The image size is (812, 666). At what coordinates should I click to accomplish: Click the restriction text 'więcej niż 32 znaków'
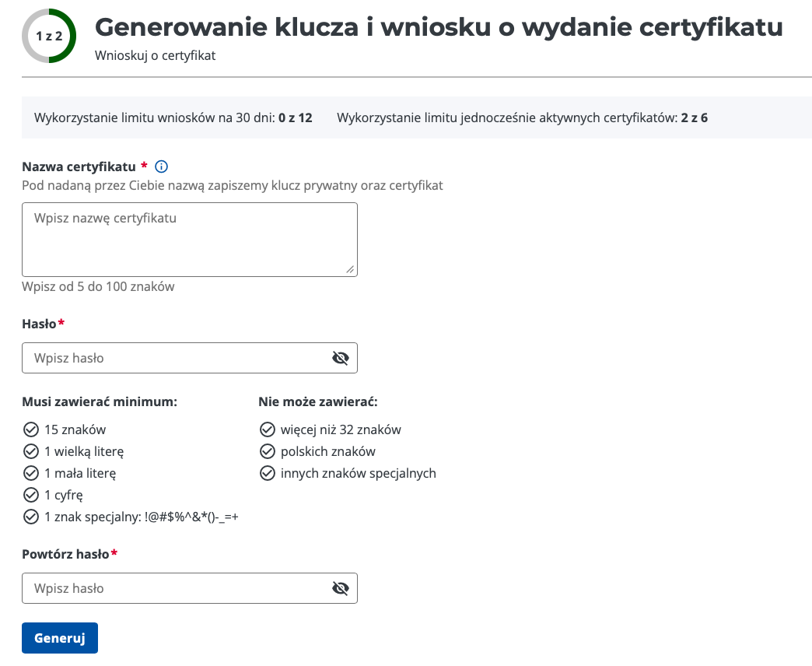click(341, 429)
